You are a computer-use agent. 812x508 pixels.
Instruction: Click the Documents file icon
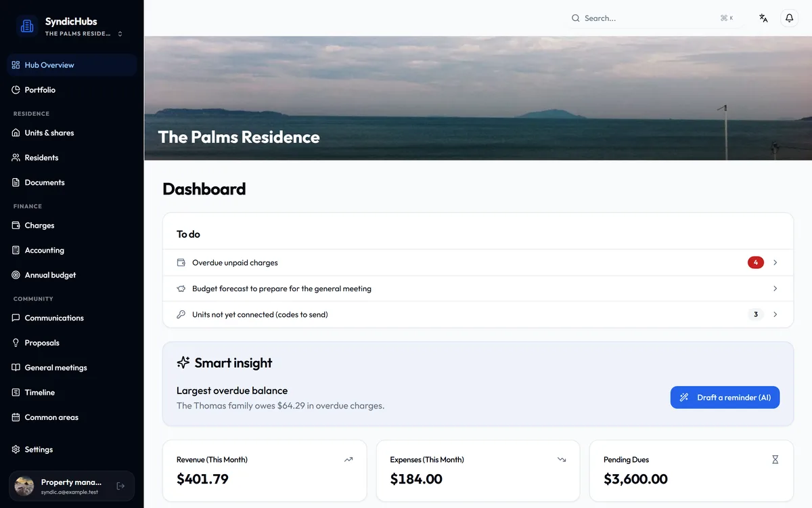16,182
